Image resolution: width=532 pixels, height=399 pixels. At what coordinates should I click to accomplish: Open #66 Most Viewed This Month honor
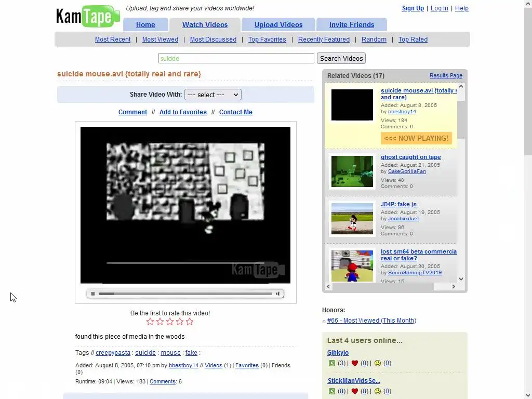[371, 321]
